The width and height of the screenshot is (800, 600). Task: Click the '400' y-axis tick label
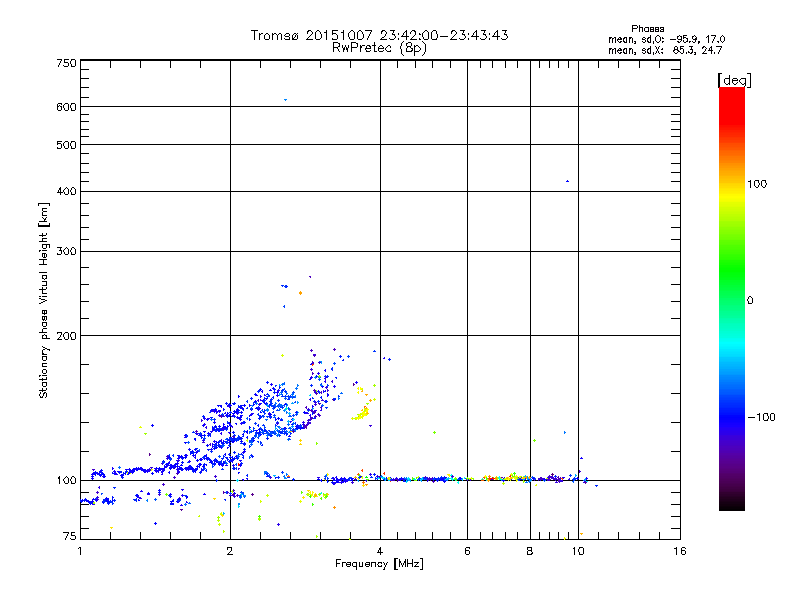click(66, 191)
